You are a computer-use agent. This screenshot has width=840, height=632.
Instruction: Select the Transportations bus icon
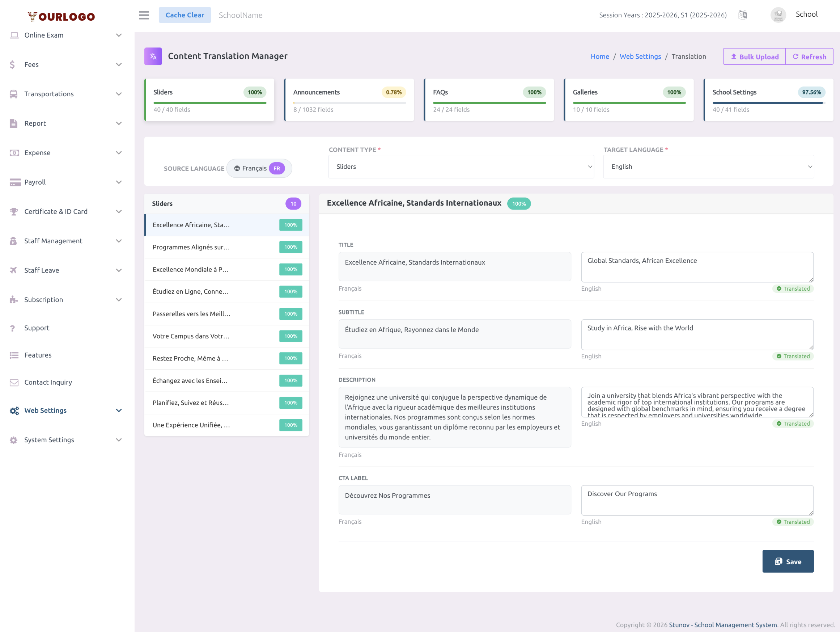pyautogui.click(x=14, y=94)
